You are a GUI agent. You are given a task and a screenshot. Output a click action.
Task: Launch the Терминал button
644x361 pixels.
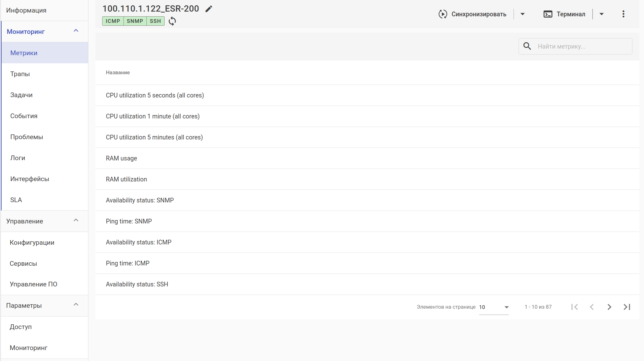click(564, 14)
